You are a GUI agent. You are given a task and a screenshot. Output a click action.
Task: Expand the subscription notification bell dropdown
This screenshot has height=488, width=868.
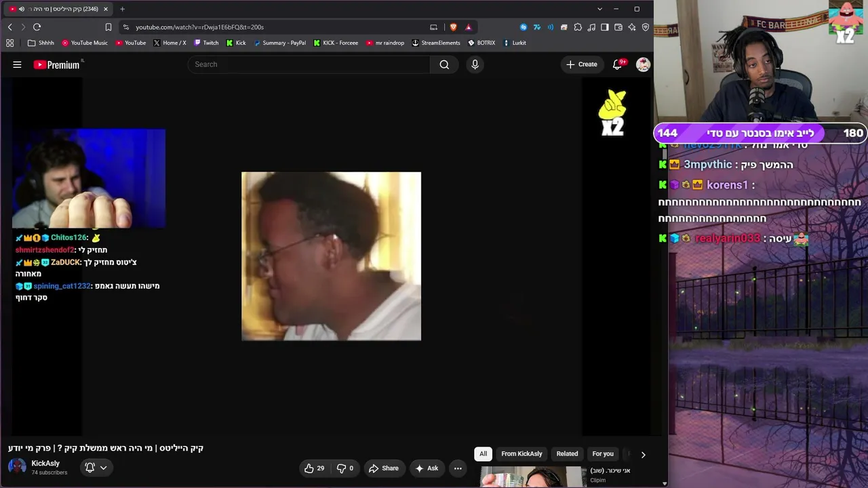tap(96, 468)
